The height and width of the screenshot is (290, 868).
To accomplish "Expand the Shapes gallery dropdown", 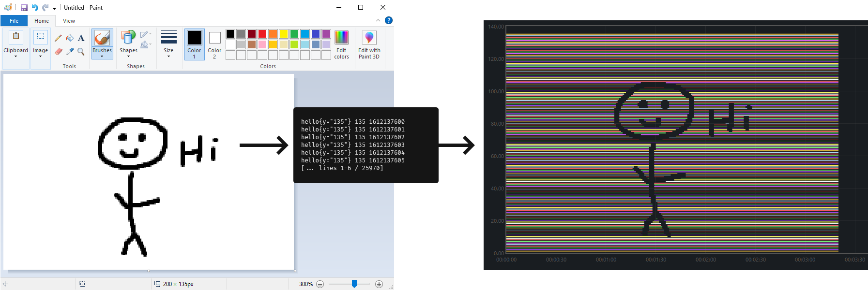I will coord(129,57).
